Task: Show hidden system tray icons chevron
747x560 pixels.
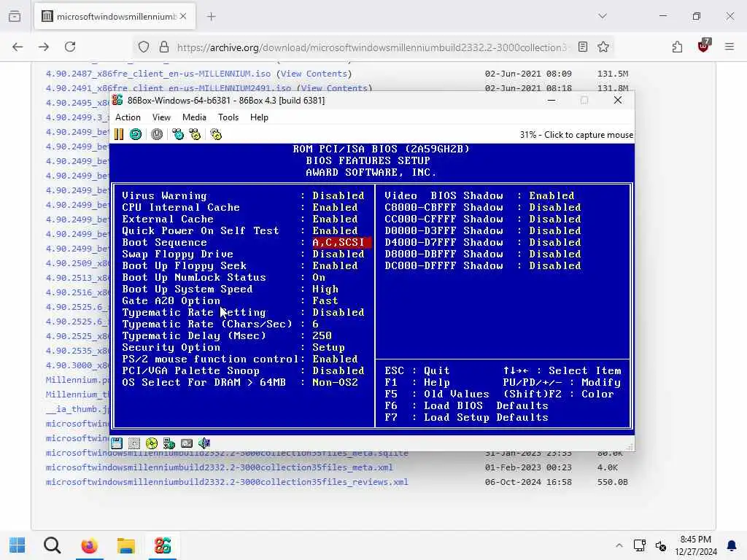Action: pyautogui.click(x=619, y=545)
